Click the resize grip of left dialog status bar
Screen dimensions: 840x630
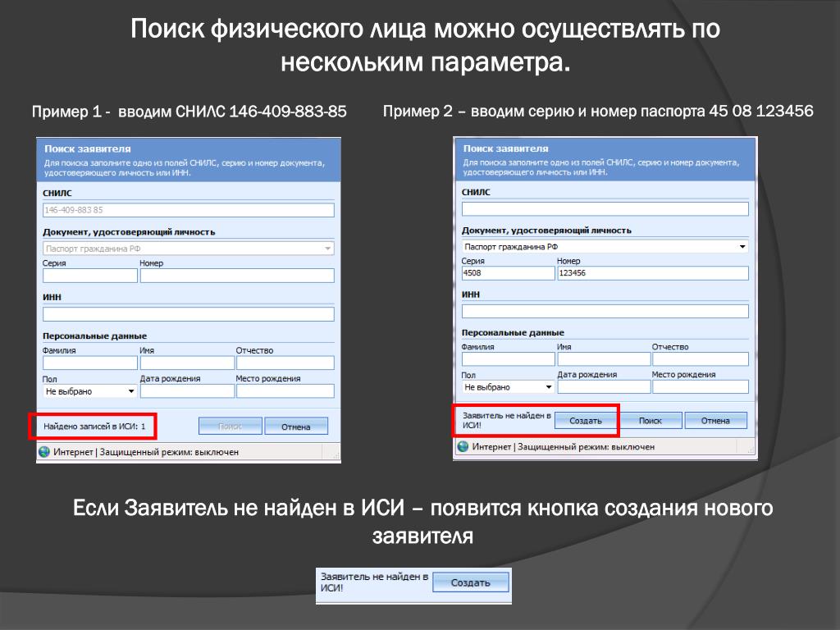coord(336,455)
